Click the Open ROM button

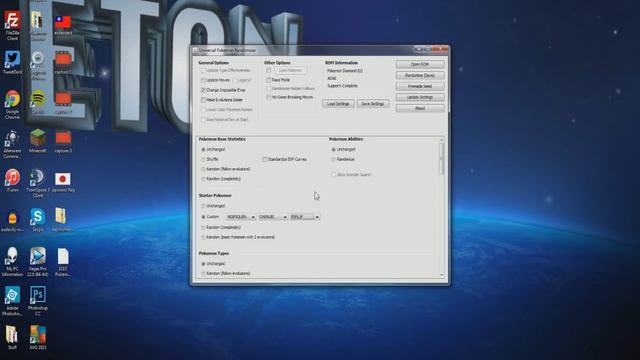click(420, 64)
